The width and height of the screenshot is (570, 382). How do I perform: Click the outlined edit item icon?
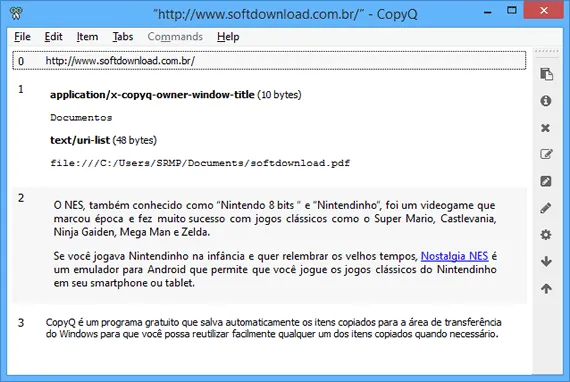pos(546,154)
